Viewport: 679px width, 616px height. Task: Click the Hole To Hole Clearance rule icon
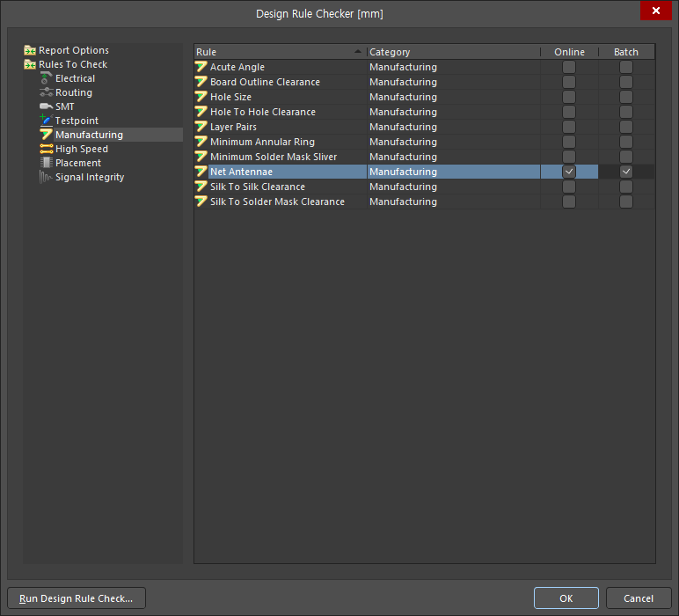coord(201,112)
